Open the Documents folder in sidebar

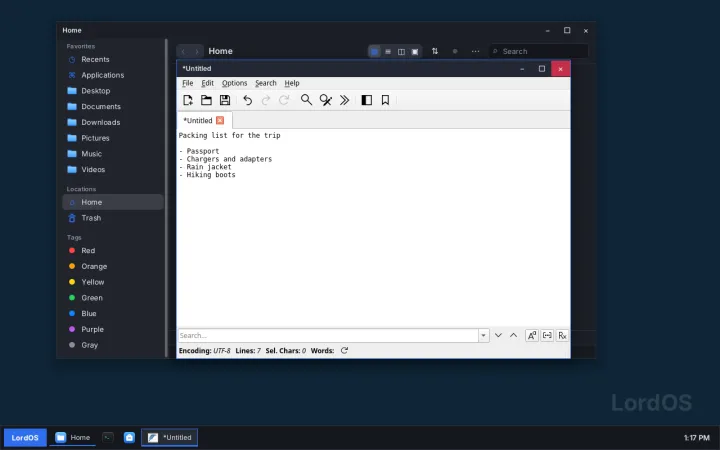tap(113, 107)
